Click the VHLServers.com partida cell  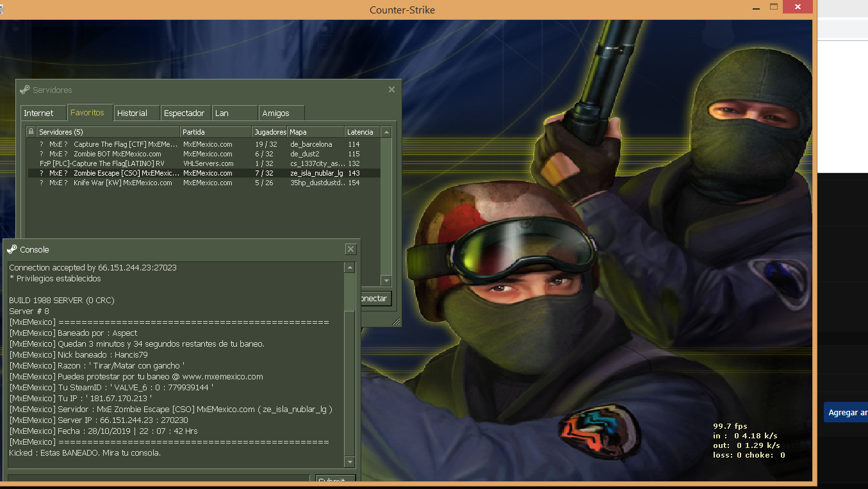[x=208, y=163]
